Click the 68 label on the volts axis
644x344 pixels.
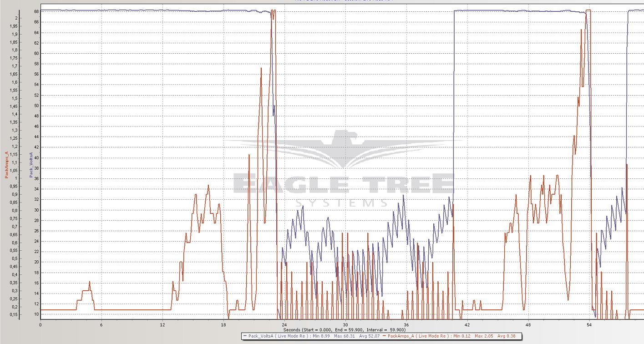tap(36, 11)
